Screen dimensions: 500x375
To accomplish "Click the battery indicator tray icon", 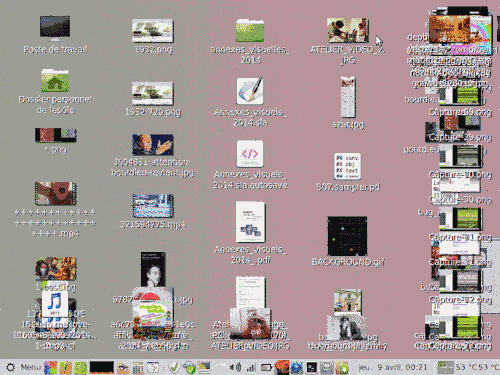I will [266, 367].
